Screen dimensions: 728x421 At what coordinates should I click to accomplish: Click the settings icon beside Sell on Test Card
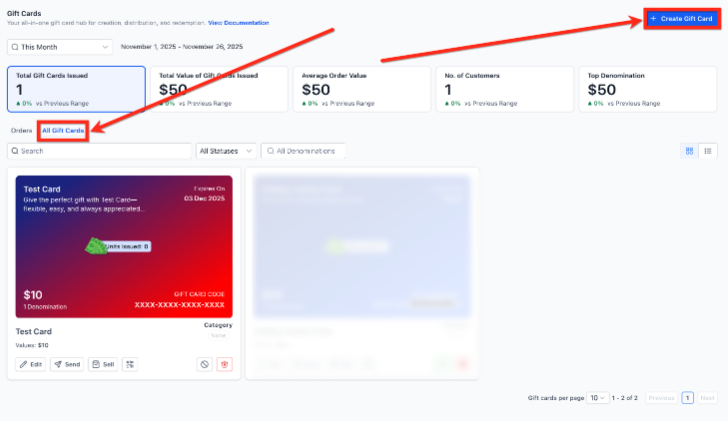click(130, 364)
